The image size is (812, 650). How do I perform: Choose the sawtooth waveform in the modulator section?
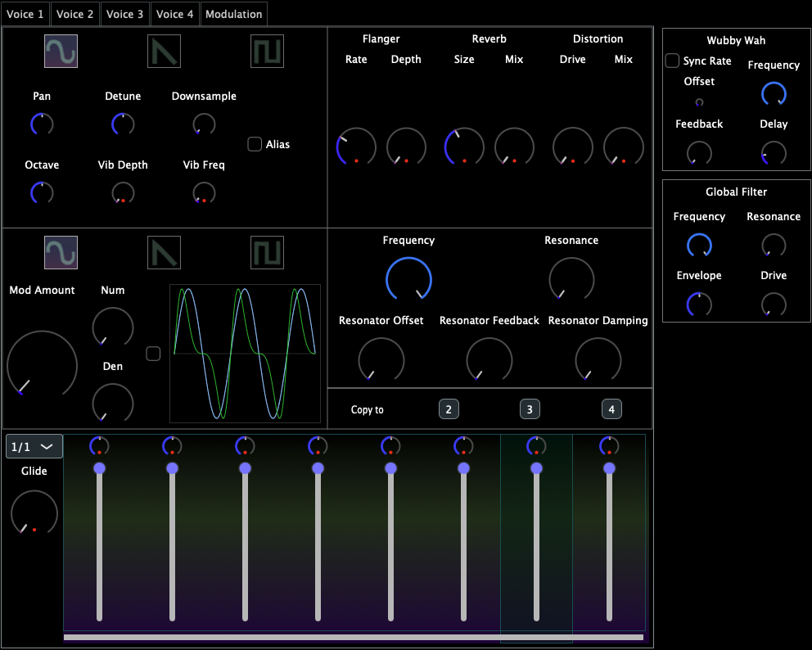164,252
